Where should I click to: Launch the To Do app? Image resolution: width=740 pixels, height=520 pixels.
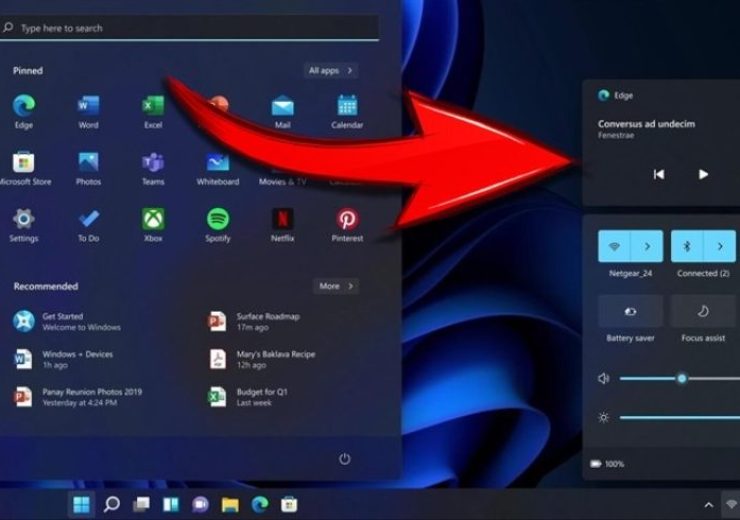click(88, 225)
